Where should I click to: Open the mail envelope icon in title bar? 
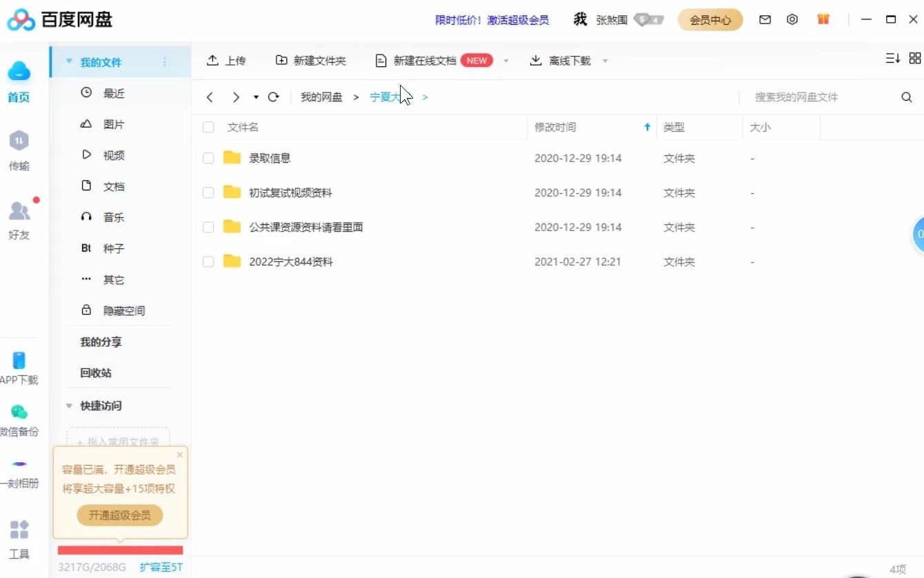765,20
